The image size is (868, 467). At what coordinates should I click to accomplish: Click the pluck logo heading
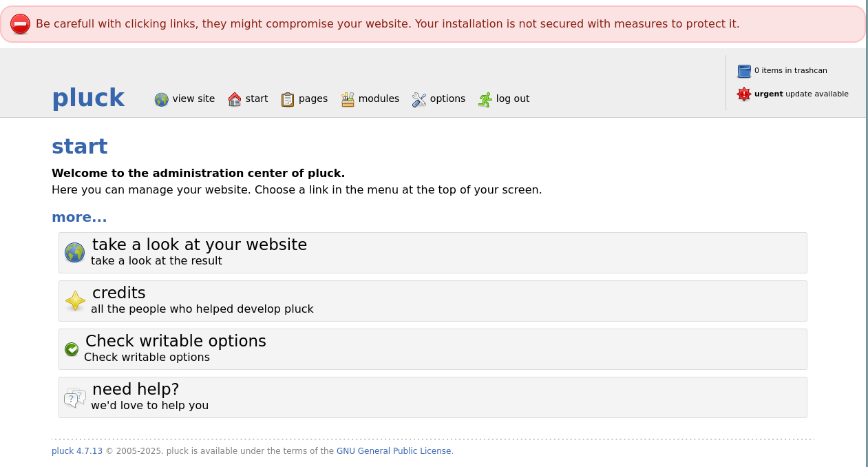[x=88, y=98]
